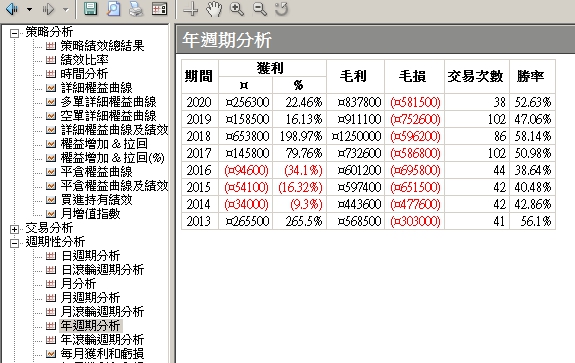575x363 pixels.
Task: Open 月週期分析 report
Action: tap(91, 297)
